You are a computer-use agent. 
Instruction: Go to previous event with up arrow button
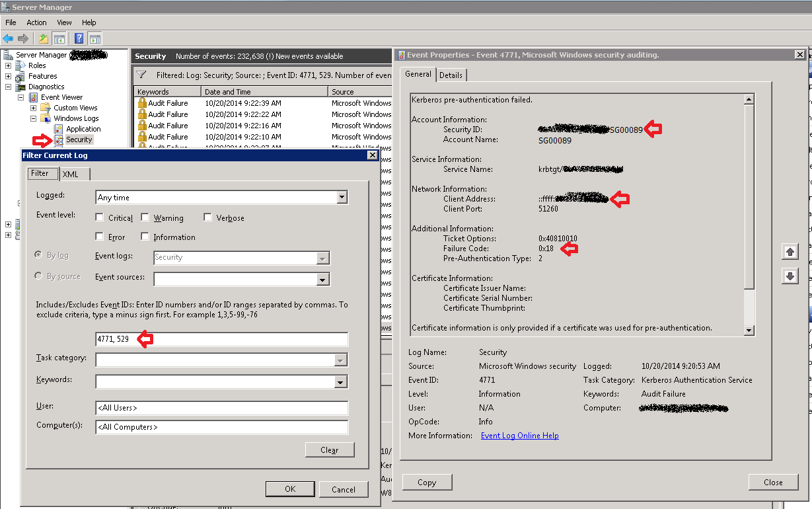pyautogui.click(x=790, y=252)
